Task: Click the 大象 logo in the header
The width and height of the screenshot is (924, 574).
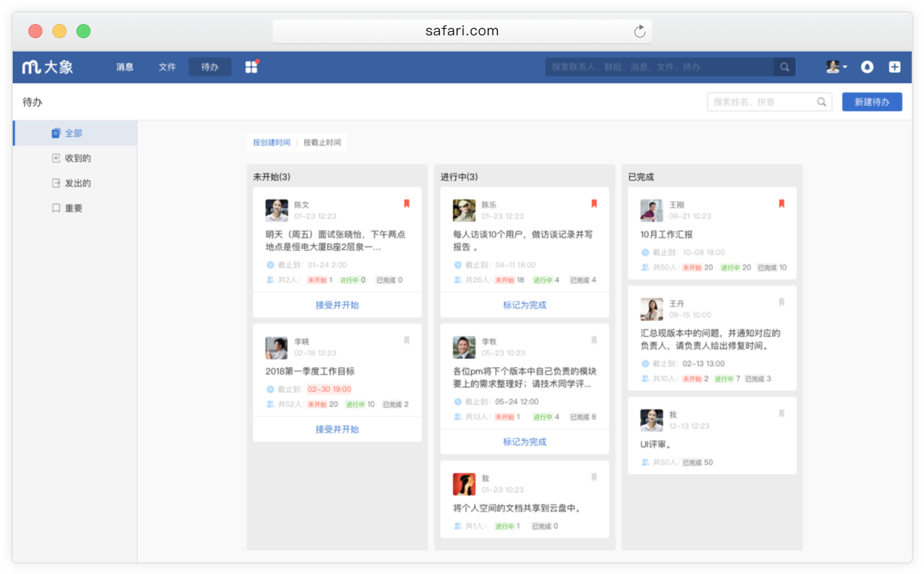Action: click(x=47, y=67)
